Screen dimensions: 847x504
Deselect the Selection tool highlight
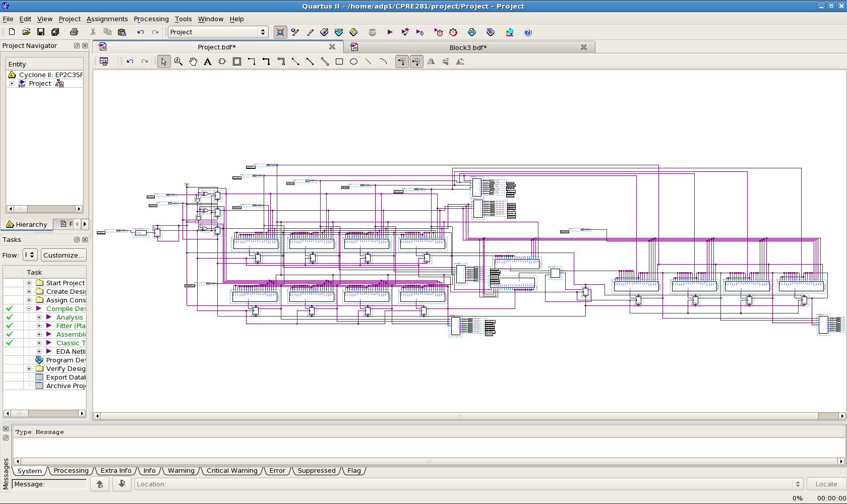163,61
